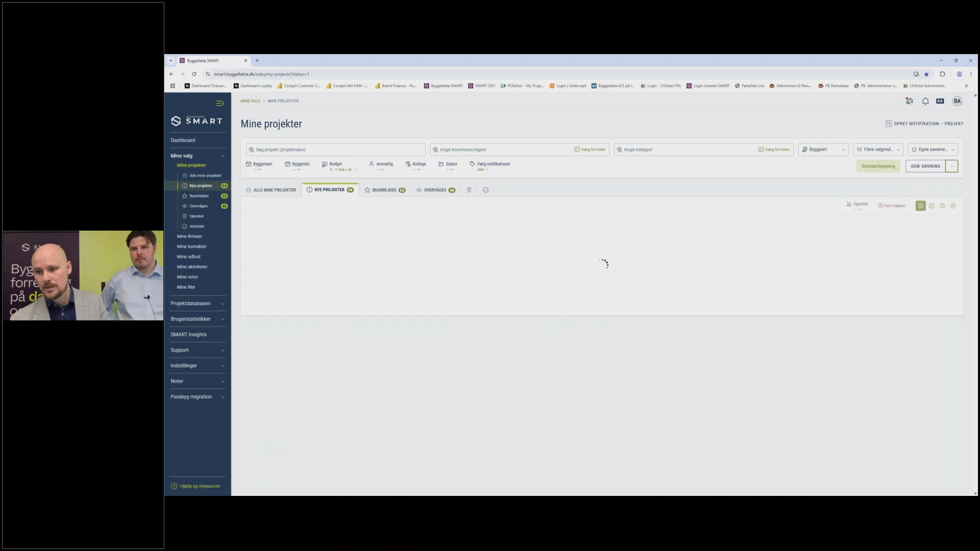980x551 pixels.
Task: Close the Byggefakta SMART browser tab
Action: [x=246, y=60]
